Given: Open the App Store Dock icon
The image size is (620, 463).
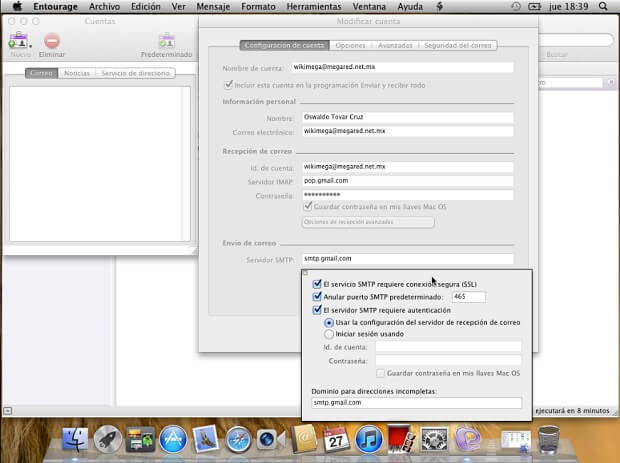Looking at the screenshot, I should click(x=173, y=439).
